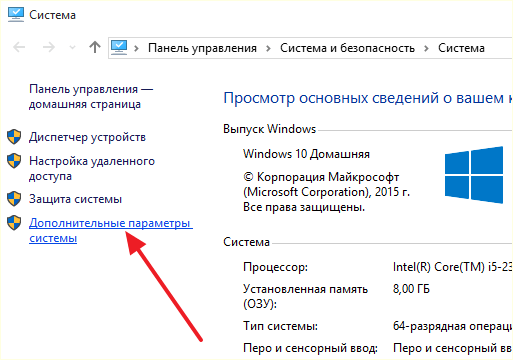Click the shield icon beside Дополнительные параметры системы
The width and height of the screenshot is (513, 360).
[14, 223]
